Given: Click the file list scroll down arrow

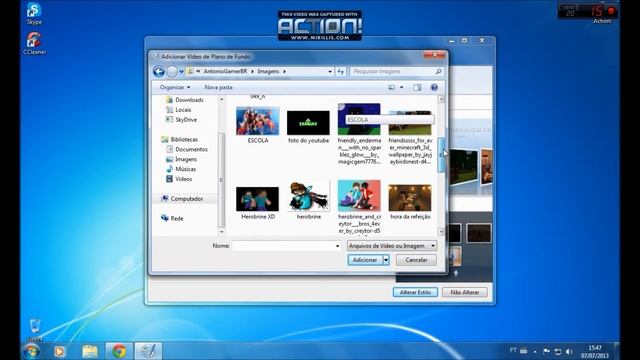Looking at the screenshot, I should [441, 232].
